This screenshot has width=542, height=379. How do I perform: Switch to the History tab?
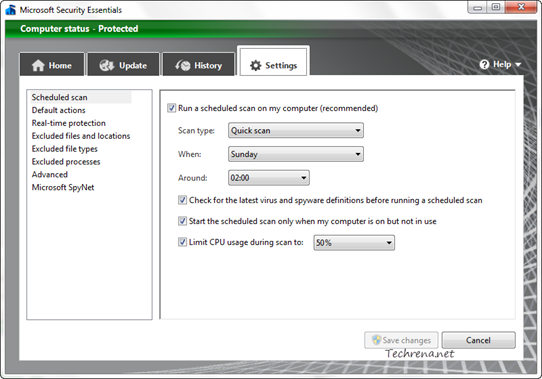199,65
